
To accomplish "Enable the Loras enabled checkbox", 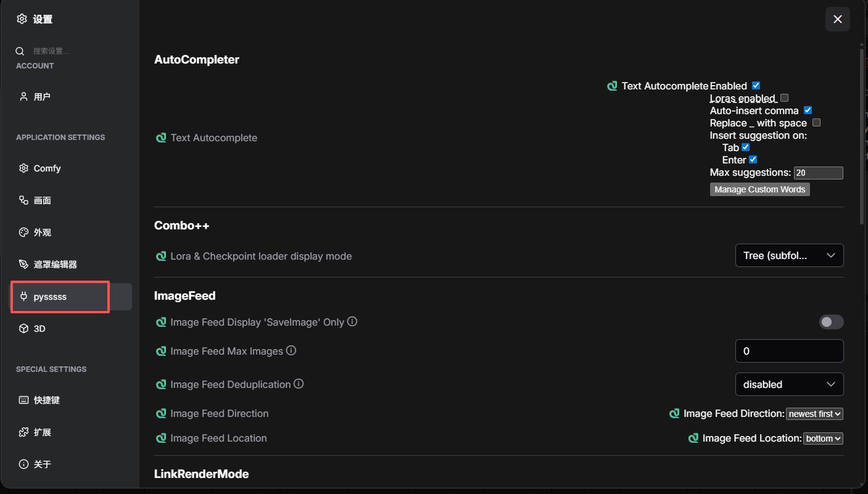I will [785, 97].
